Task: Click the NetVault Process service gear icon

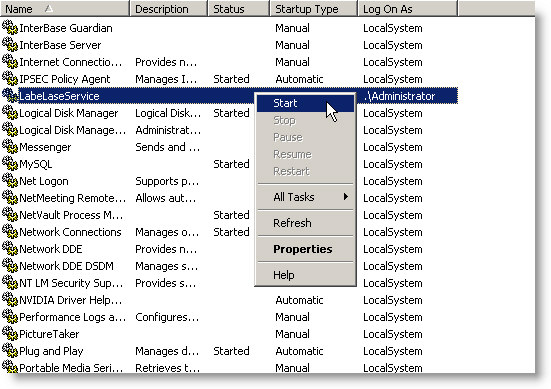Action: pos(10,214)
